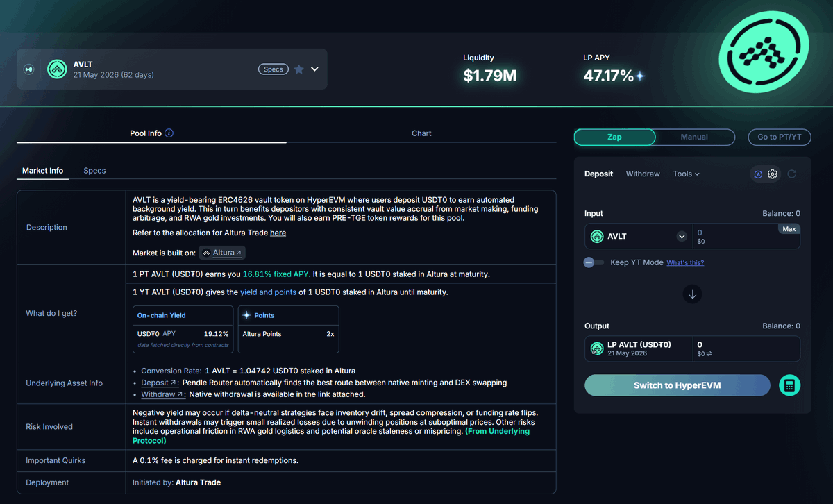Image resolution: width=833 pixels, height=504 pixels.
Task: Switch to the Deposit action tab
Action: coord(598,174)
